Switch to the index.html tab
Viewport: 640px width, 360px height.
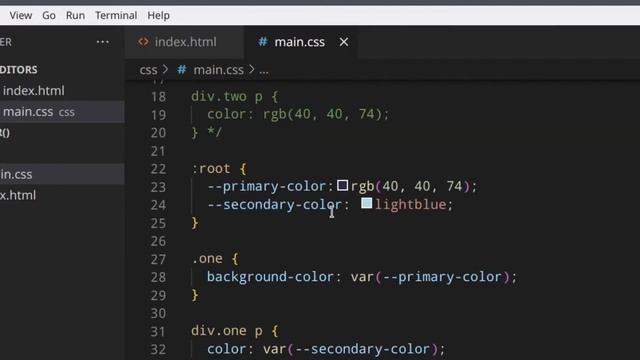184,42
